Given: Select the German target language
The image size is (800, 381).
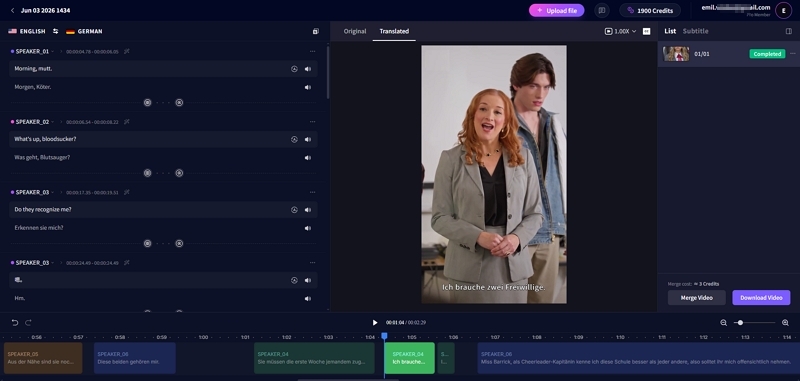Looking at the screenshot, I should point(84,31).
